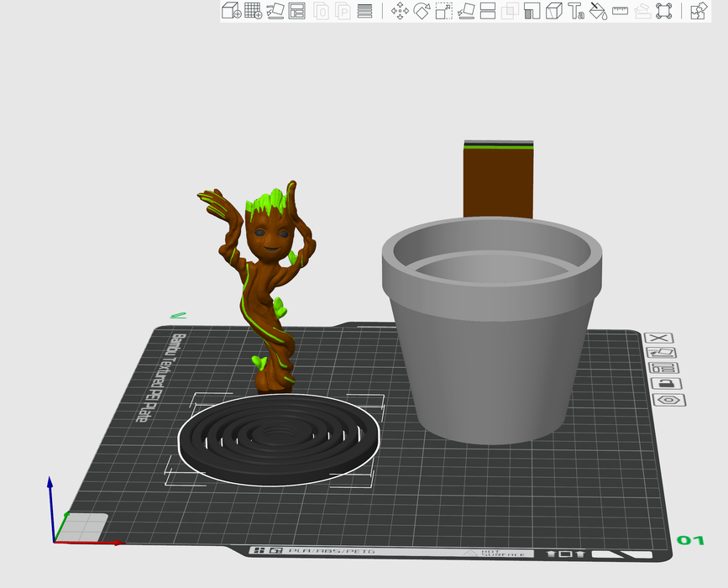Select the Rotate tool
The image size is (728, 588).
click(422, 11)
